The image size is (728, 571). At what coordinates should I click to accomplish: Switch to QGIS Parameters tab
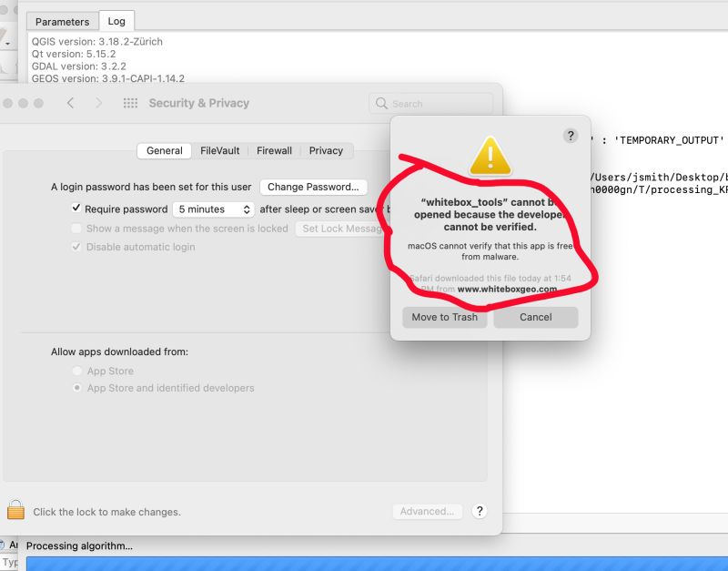62,22
